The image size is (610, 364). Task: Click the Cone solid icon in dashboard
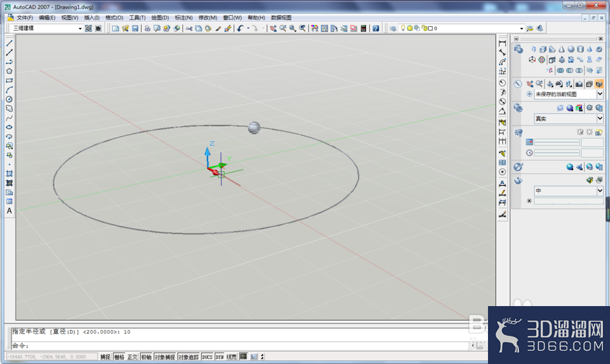point(561,49)
